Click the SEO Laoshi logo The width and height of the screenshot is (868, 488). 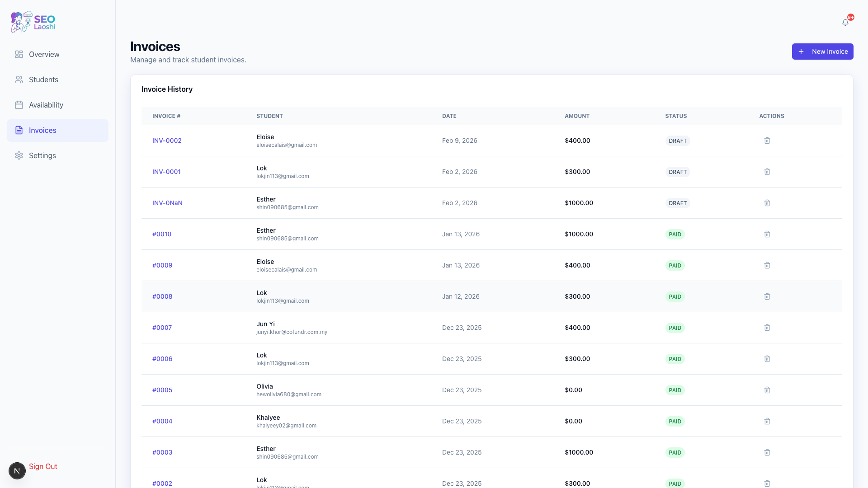coord(33,22)
